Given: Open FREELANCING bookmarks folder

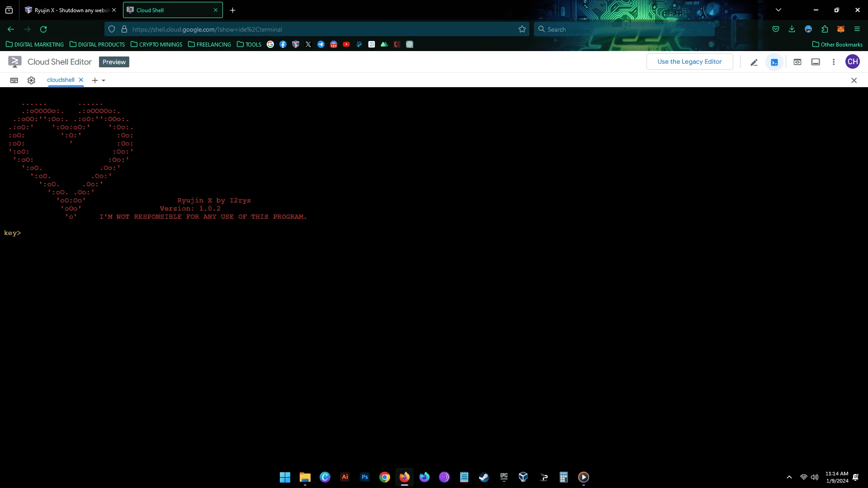Looking at the screenshot, I should click(209, 44).
